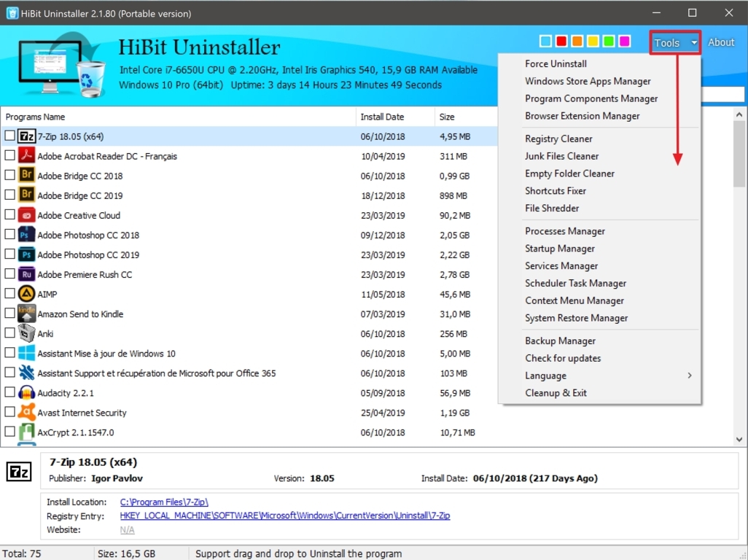Click the Adobe Acrobat Reader DC icon
Screen dimensions: 748x560
click(x=27, y=155)
